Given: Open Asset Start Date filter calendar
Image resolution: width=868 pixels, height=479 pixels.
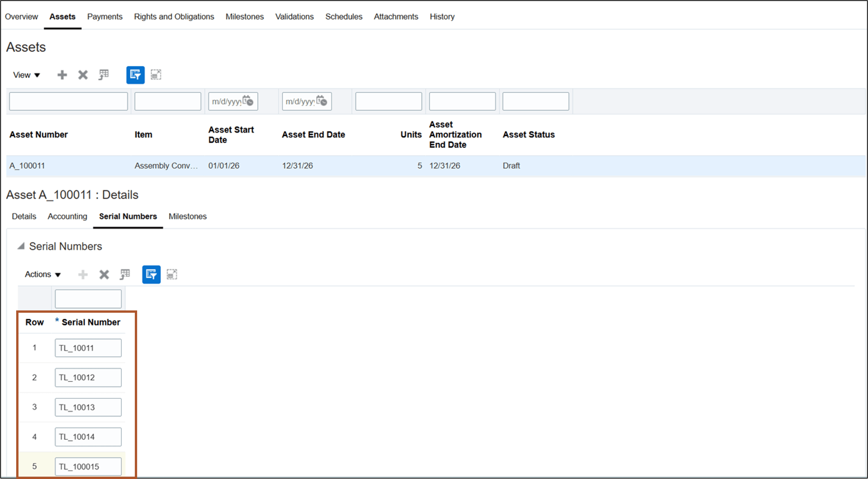Looking at the screenshot, I should point(248,101).
